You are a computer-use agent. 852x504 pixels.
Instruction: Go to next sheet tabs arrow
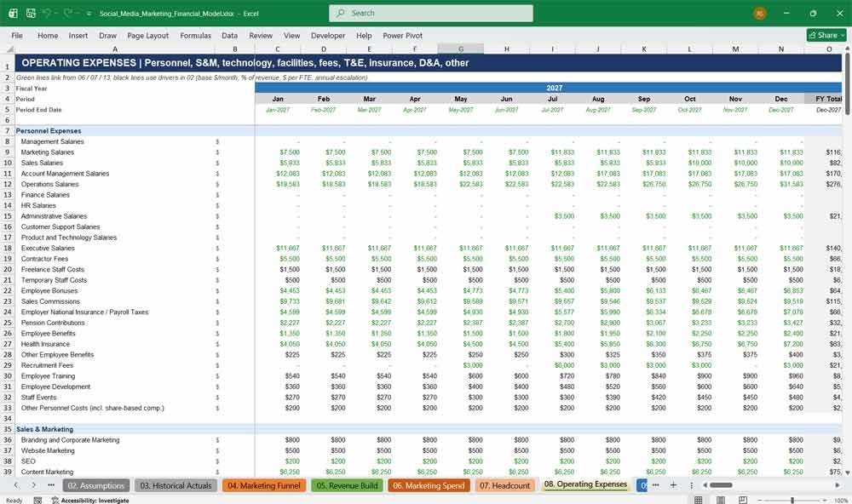click(x=34, y=485)
